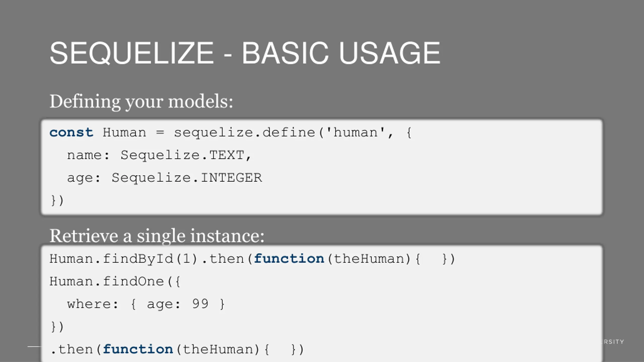
Task: Select 'sequelize.define' in the model definition
Action: point(244,133)
